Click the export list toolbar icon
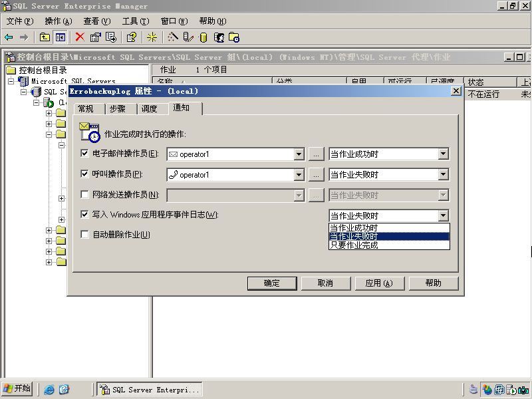 click(111, 37)
